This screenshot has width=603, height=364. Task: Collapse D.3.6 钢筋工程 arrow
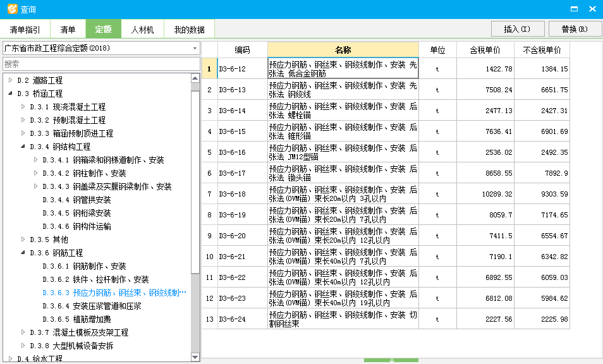(23, 253)
